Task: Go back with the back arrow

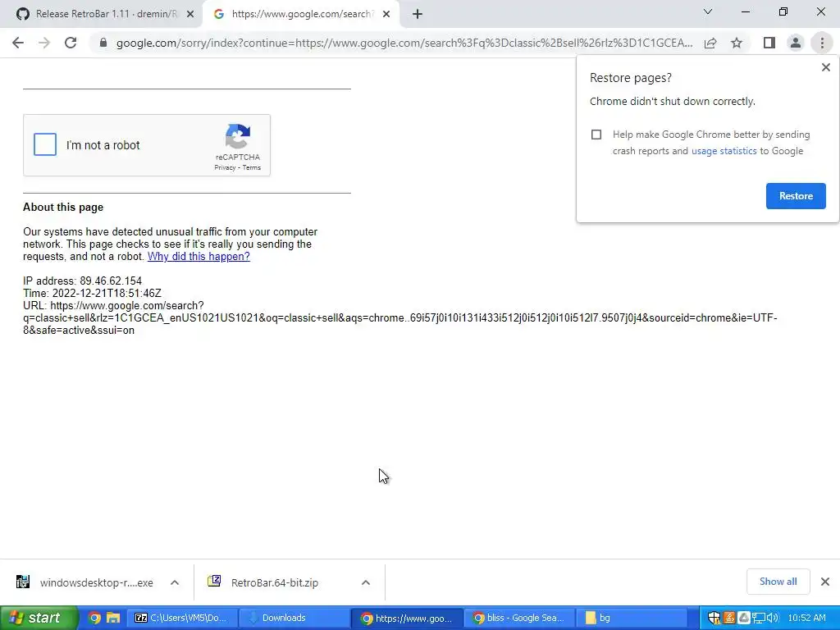Action: 18,43
